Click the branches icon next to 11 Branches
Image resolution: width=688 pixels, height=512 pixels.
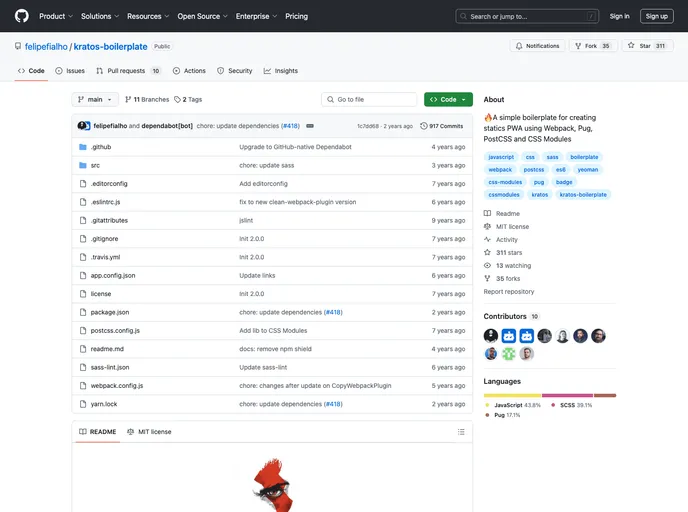click(128, 100)
